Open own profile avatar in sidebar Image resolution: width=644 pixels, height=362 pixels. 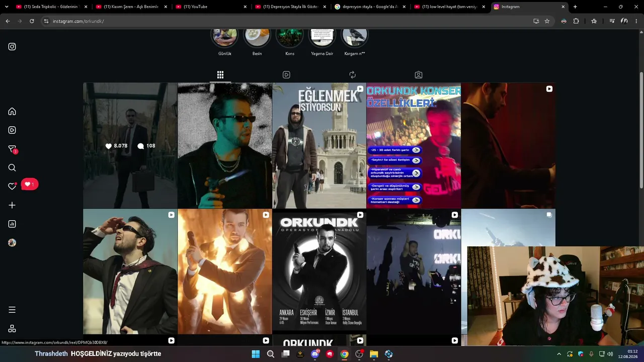coord(12,243)
